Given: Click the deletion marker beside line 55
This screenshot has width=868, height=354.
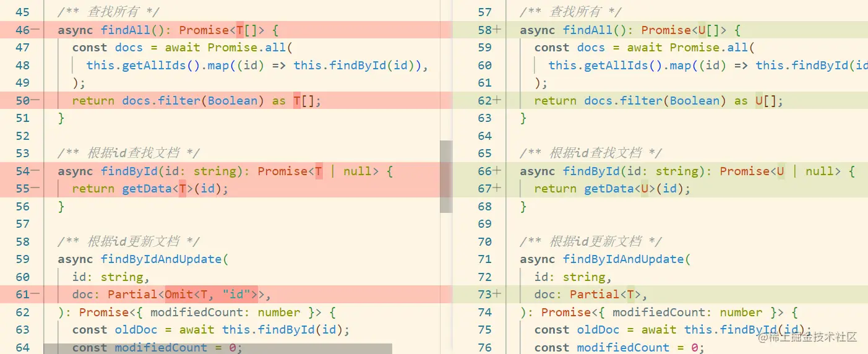Looking at the screenshot, I should coord(36,189).
